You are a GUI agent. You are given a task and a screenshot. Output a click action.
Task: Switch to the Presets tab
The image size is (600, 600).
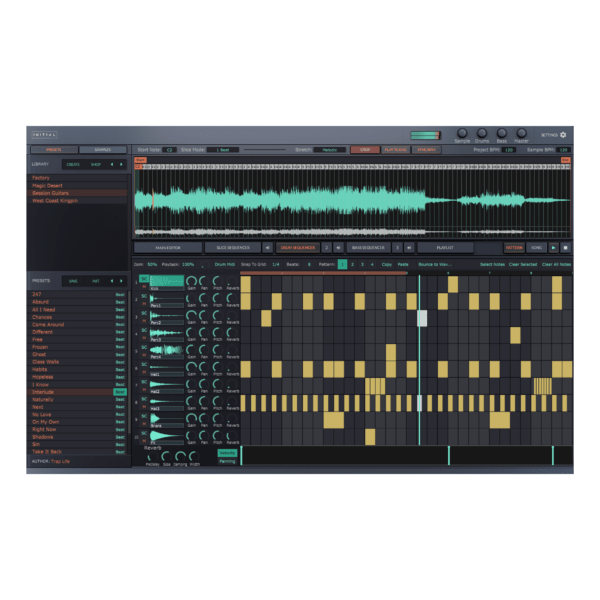pyautogui.click(x=54, y=150)
